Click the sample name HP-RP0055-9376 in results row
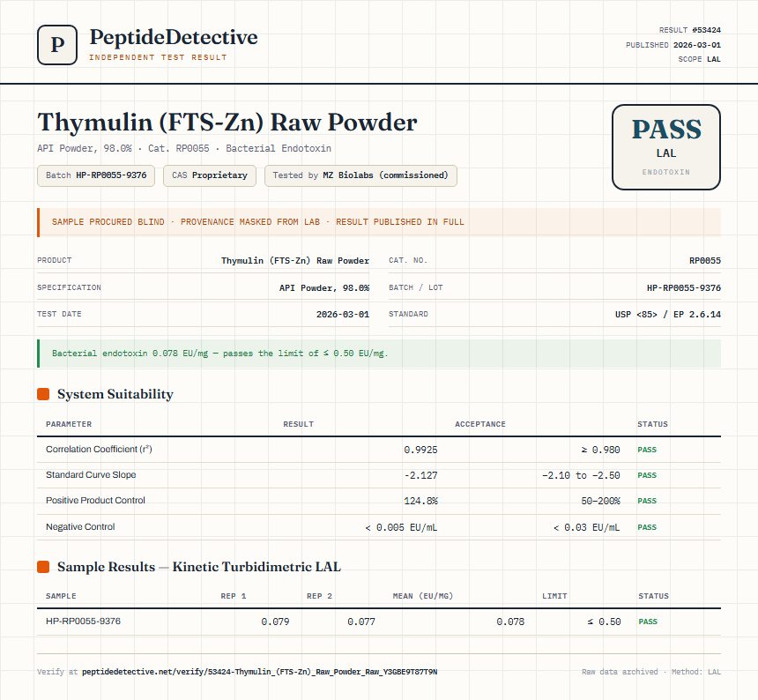This screenshot has width=758, height=700. point(83,622)
